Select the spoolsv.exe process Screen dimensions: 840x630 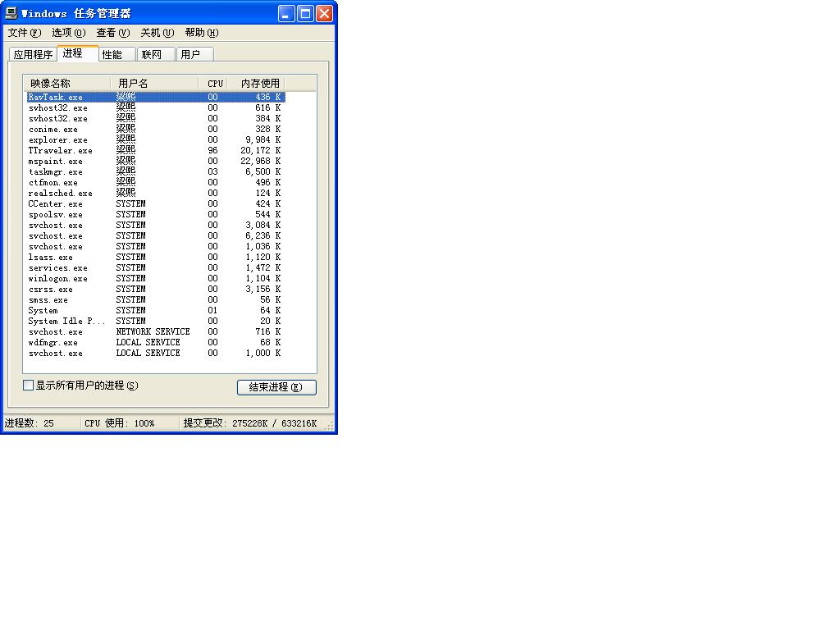155,214
